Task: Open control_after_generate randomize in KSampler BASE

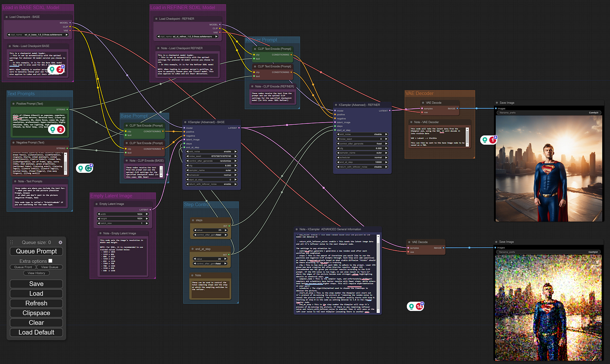Action: (212, 161)
